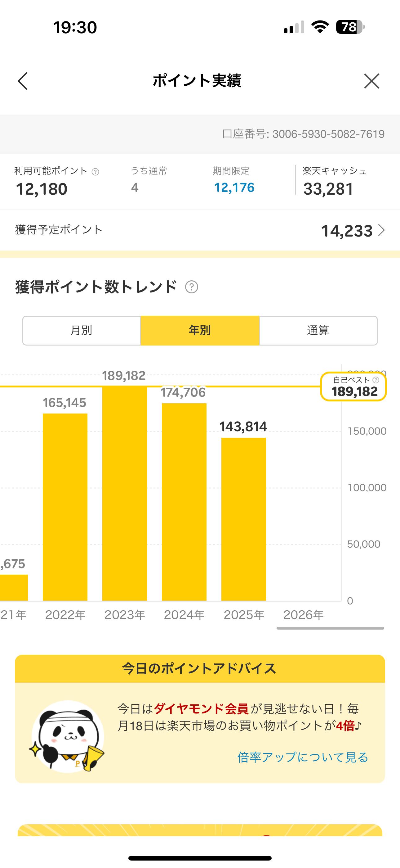Close the ポイント実績 screen with X
This screenshot has width=400, height=868.
371,81
